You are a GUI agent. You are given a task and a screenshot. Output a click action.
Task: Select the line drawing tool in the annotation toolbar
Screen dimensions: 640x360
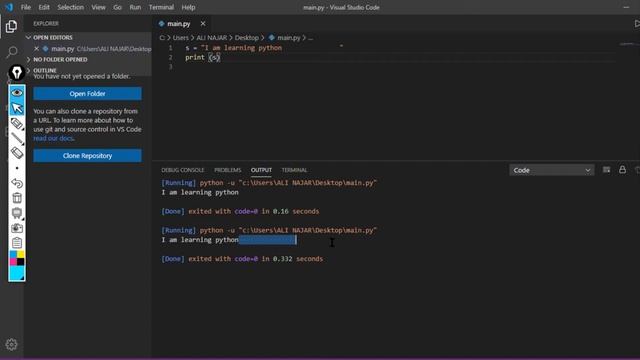pos(17,138)
